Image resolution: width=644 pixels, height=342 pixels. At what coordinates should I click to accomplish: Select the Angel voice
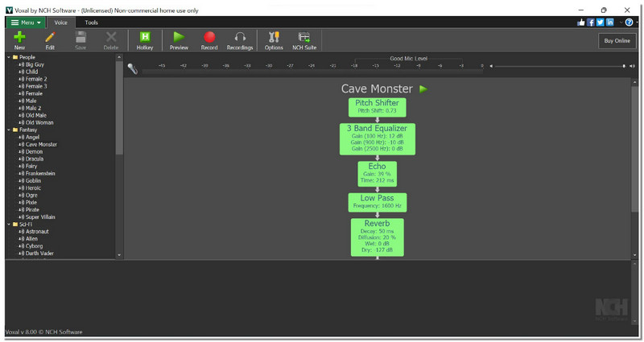click(x=32, y=137)
